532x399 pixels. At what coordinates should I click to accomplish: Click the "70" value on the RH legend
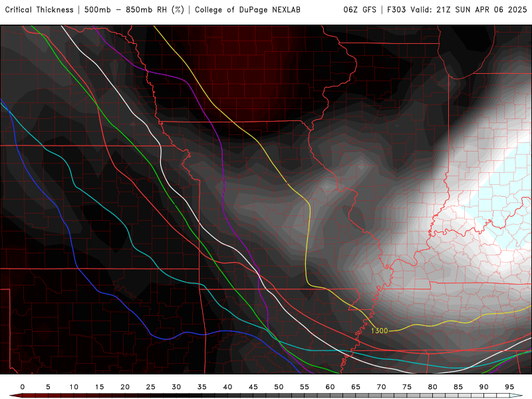click(381, 387)
